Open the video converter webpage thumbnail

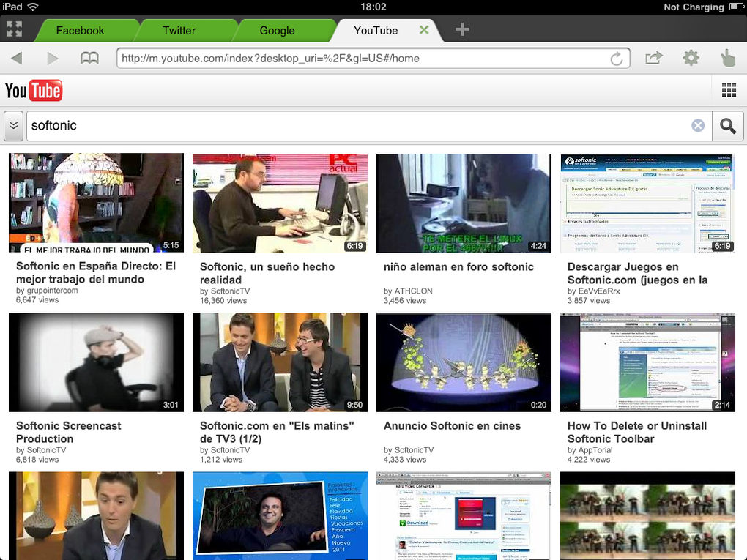464,516
